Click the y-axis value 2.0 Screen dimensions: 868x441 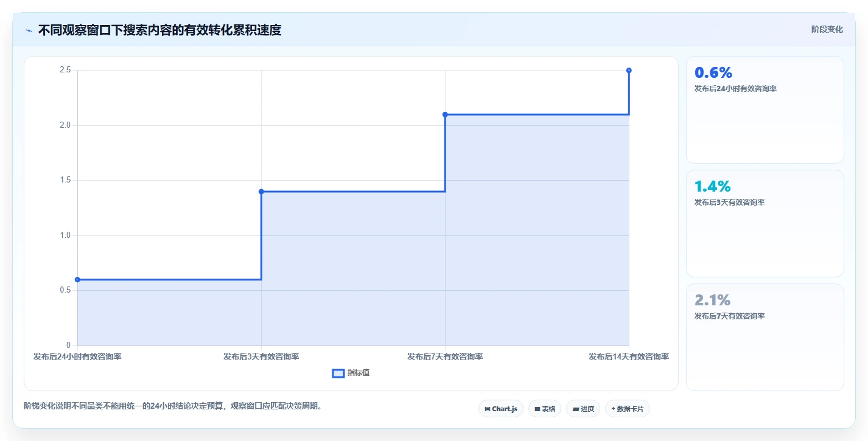pos(65,125)
